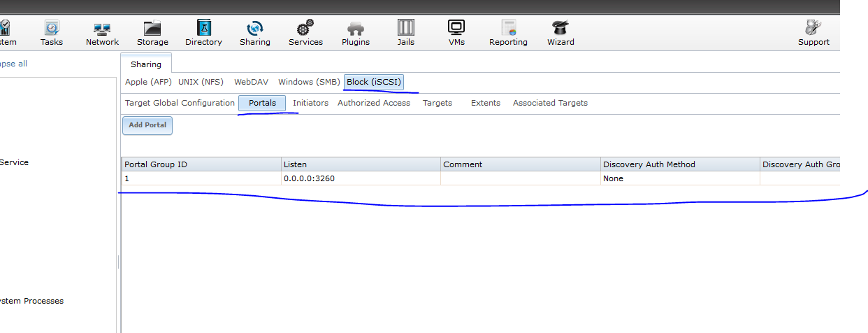This screenshot has height=333, width=868.
Task: Click the Add Portal button
Action: [x=147, y=125]
